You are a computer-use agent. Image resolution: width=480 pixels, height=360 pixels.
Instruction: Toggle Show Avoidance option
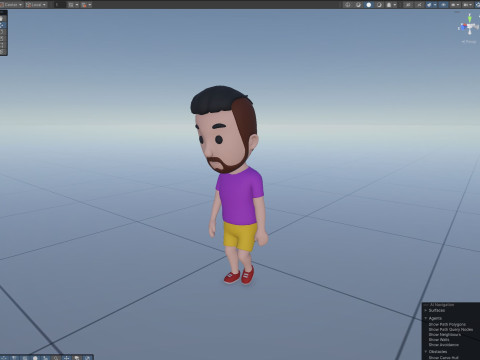[444, 345]
